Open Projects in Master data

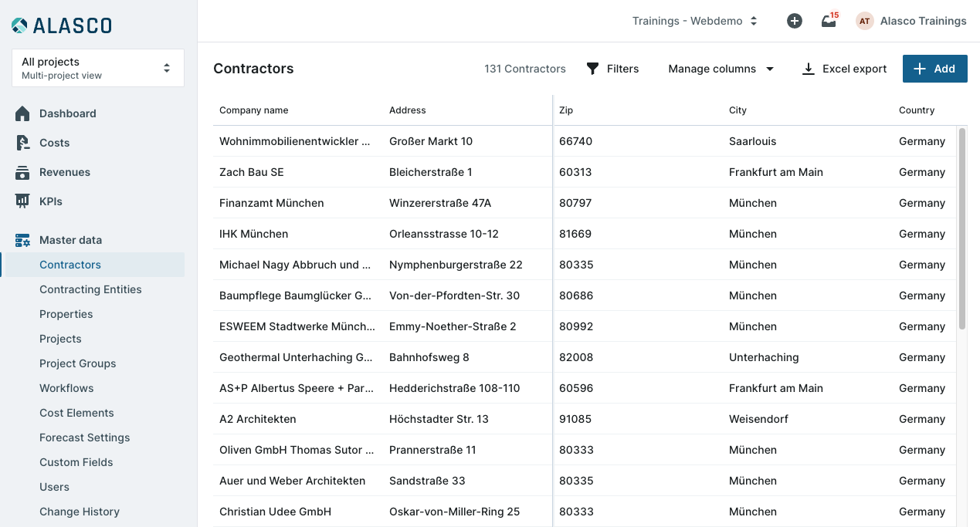(60, 339)
